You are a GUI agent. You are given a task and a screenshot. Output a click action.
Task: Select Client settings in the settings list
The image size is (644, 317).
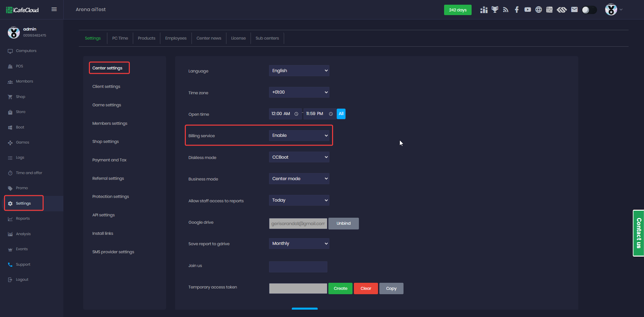tap(106, 87)
